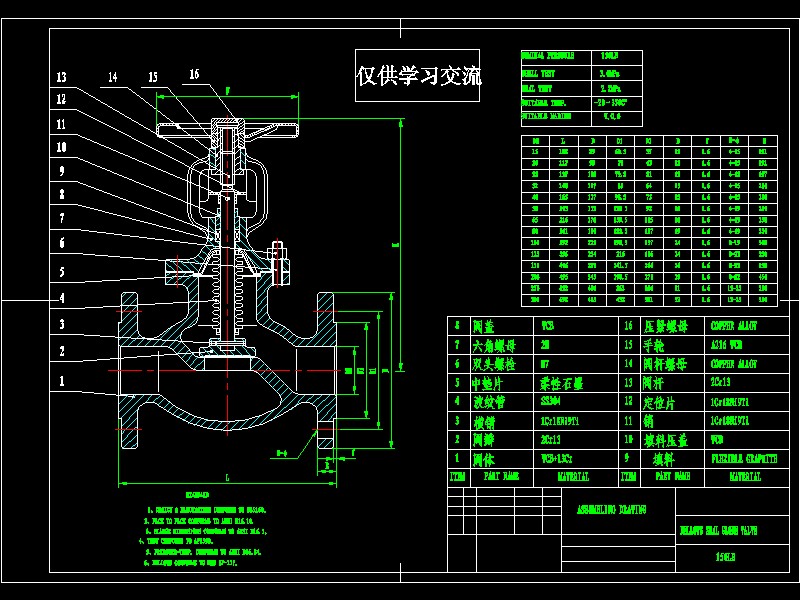The height and width of the screenshot is (600, 800).
Task: Click the NOMINAL PRESSURE label in spec table
Action: point(547,56)
